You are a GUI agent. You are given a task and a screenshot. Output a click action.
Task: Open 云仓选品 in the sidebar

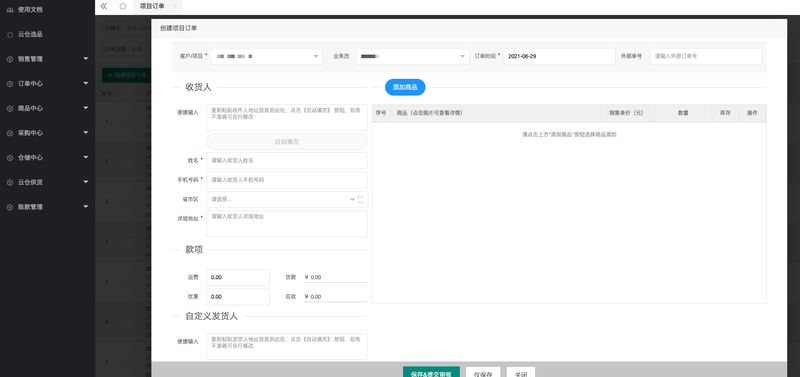30,34
